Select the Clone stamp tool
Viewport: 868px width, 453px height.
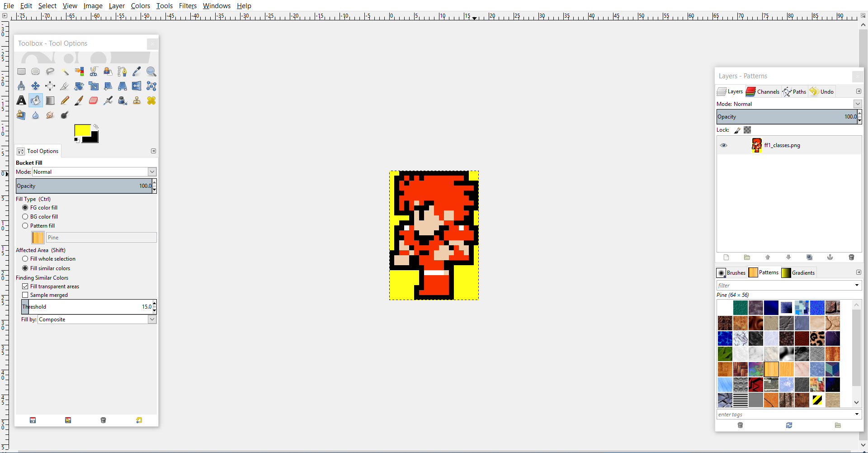coord(137,100)
